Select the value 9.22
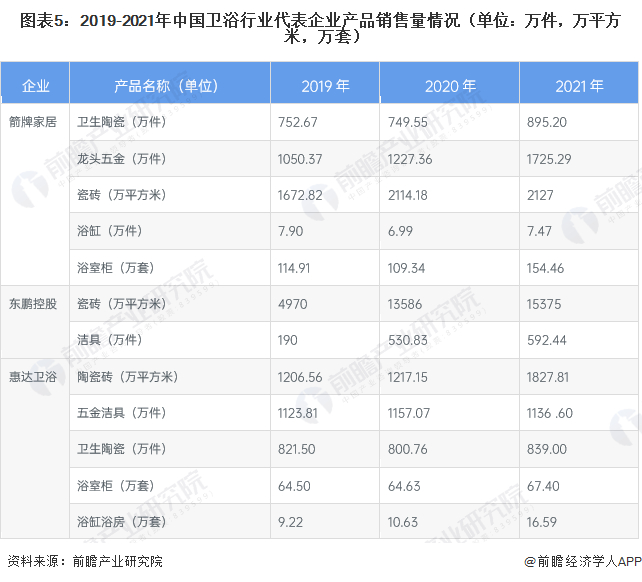 pos(291,522)
